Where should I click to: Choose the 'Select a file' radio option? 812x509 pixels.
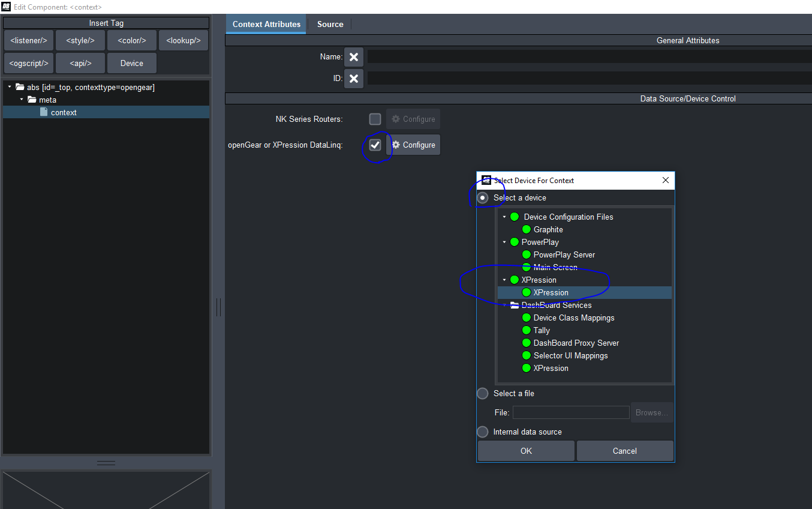[x=483, y=393]
